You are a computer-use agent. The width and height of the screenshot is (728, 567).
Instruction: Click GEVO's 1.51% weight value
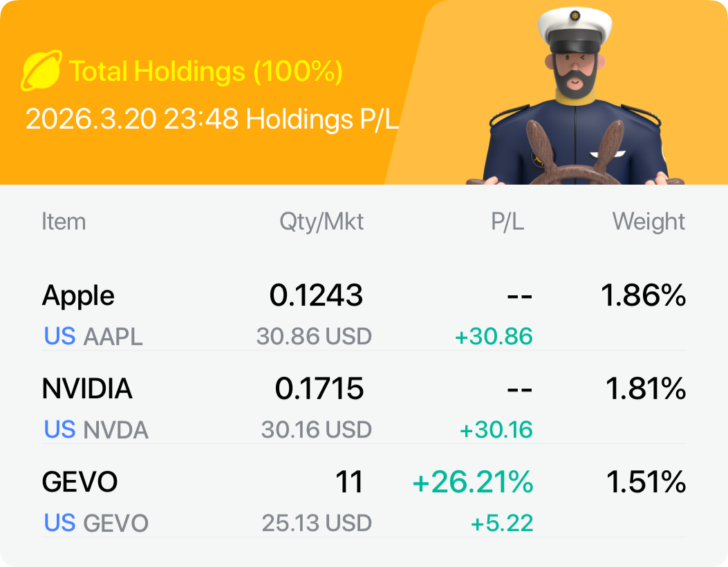coord(646,482)
